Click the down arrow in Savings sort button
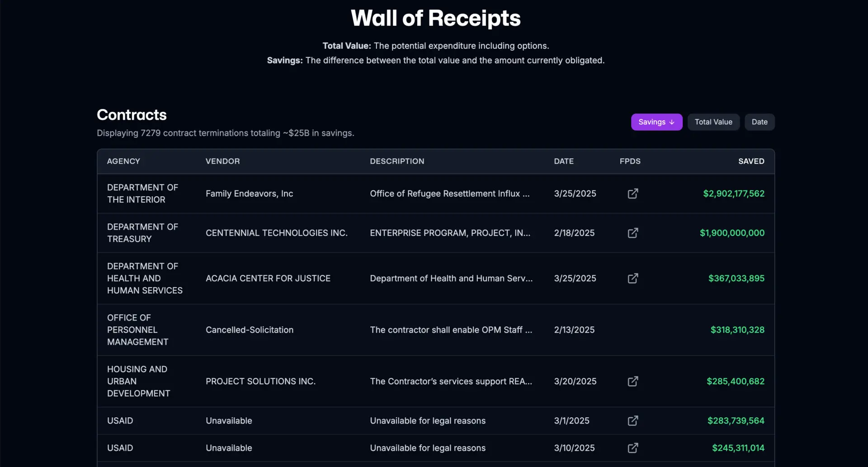Screen dimensions: 868x467 pos(672,122)
